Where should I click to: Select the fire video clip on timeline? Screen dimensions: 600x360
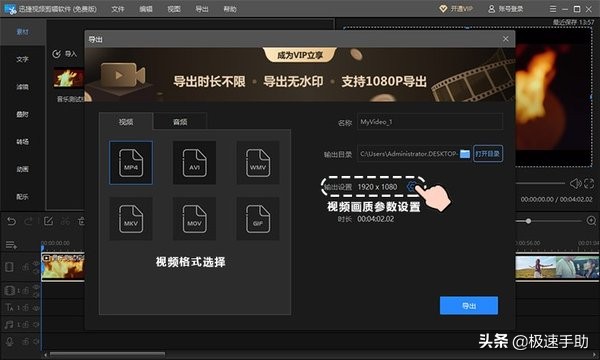pos(63,267)
